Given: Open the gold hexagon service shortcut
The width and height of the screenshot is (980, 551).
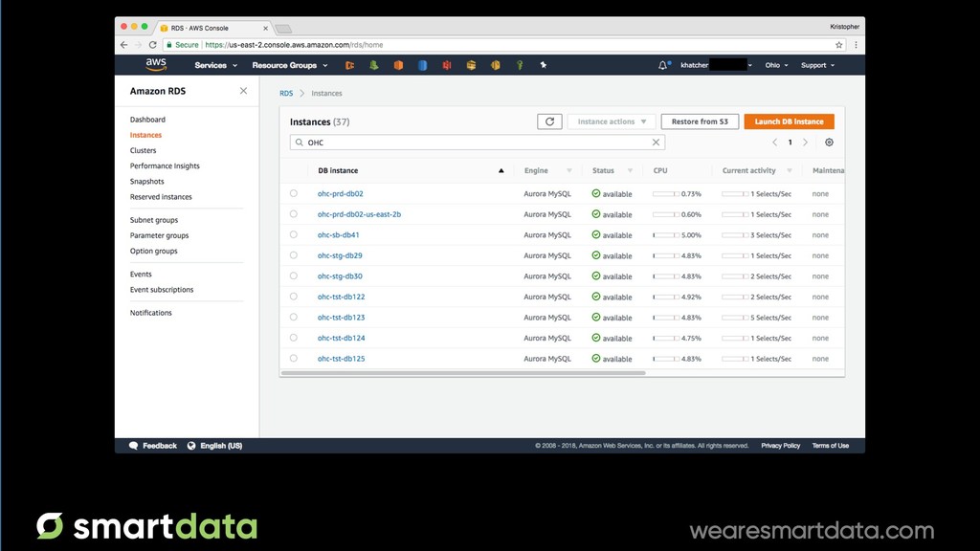Looking at the screenshot, I should (x=495, y=65).
